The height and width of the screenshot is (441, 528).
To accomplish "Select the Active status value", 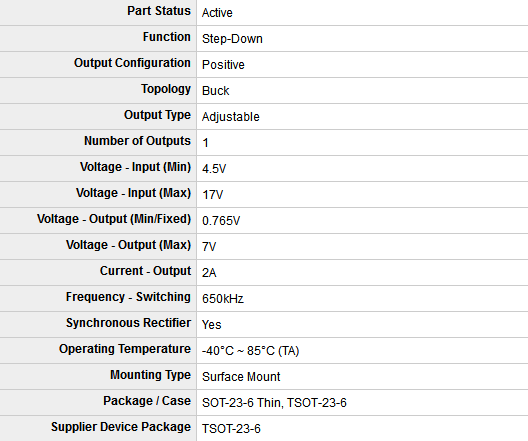I will pyautogui.click(x=217, y=13).
